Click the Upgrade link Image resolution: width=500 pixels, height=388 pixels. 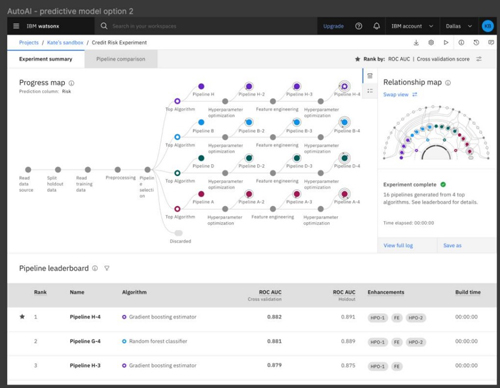(333, 26)
